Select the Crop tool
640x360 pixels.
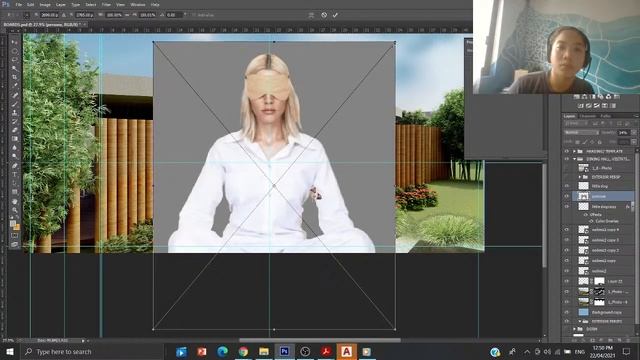point(15,77)
